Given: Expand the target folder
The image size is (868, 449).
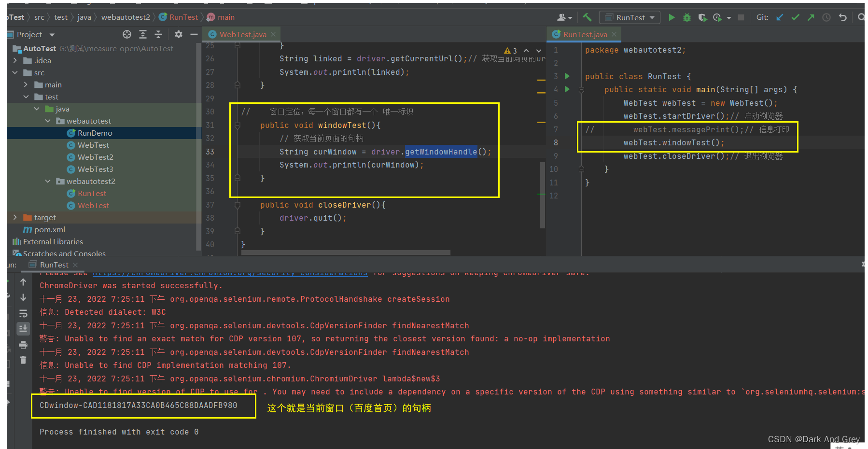Looking at the screenshot, I should point(15,217).
